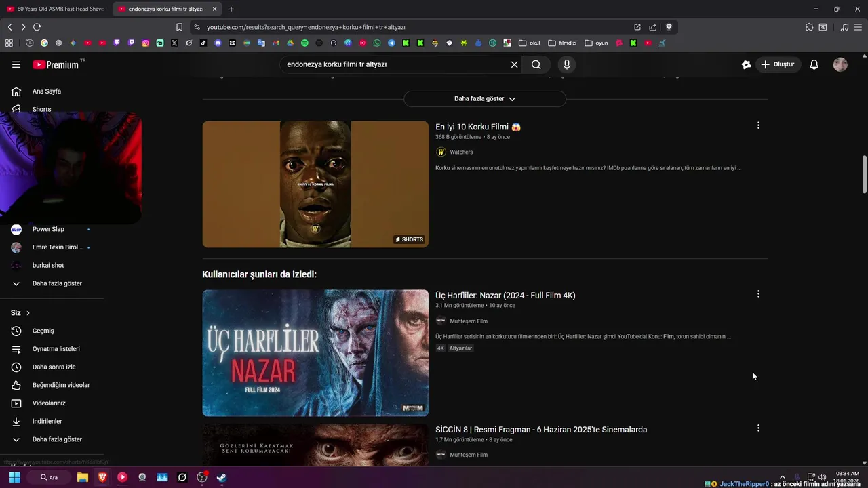868x488 pixels.
Task: Open the Oluştur create button
Action: click(778, 64)
